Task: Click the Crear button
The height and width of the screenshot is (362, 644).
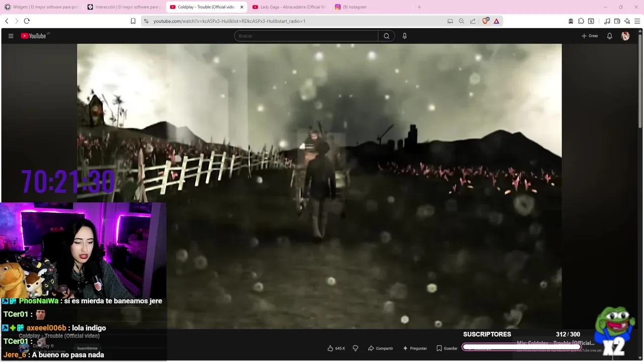Action: (x=590, y=36)
